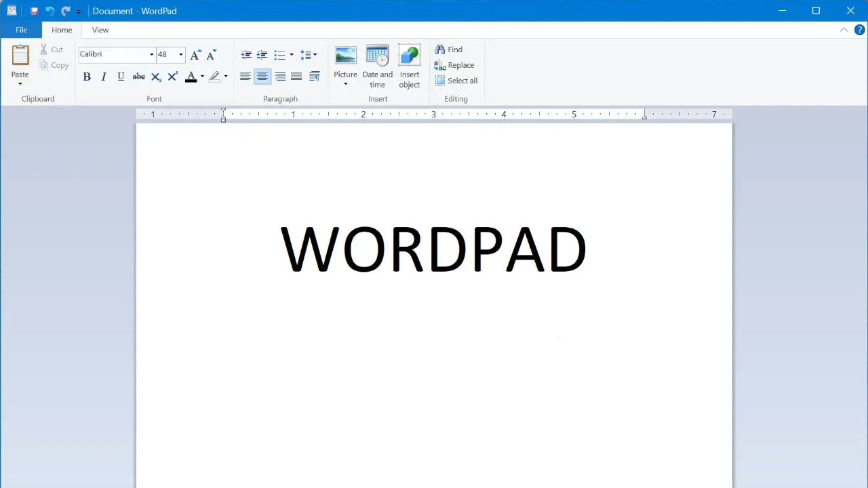
Task: Justify the paragraph text
Action: [x=296, y=77]
